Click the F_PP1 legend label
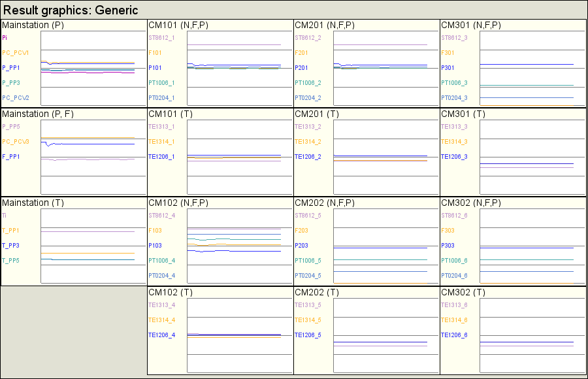The image size is (588, 379). click(11, 157)
